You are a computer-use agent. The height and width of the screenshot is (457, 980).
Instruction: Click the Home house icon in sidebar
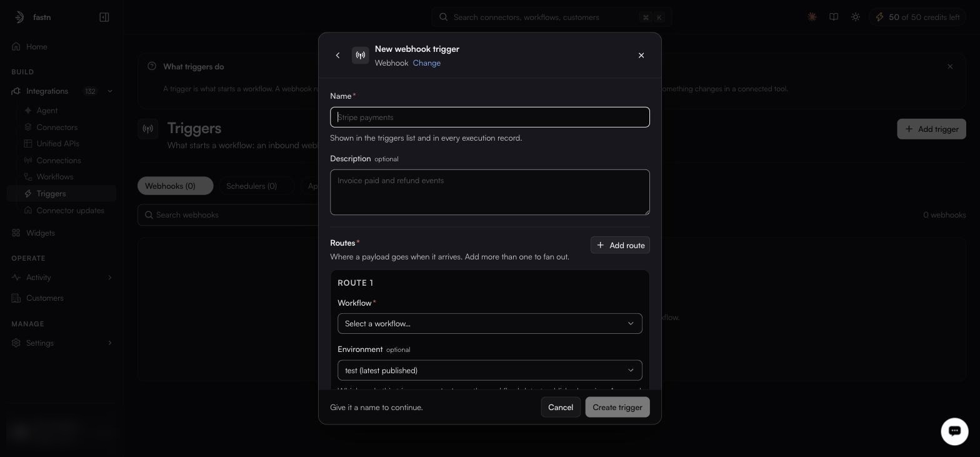[16, 47]
